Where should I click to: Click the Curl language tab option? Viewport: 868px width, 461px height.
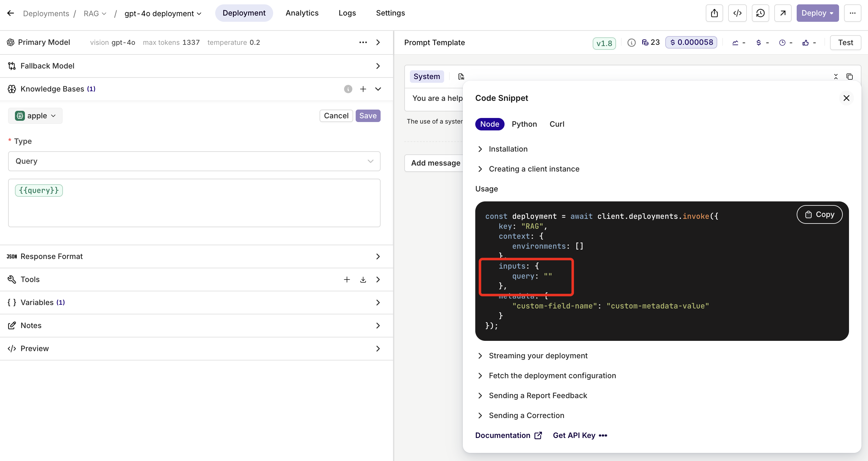click(x=556, y=124)
